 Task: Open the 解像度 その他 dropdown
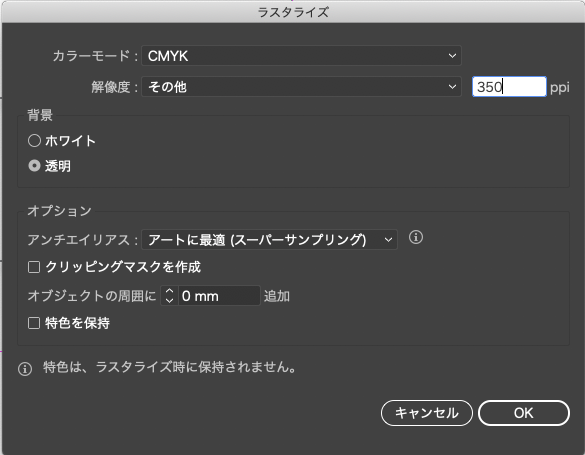tap(301, 87)
